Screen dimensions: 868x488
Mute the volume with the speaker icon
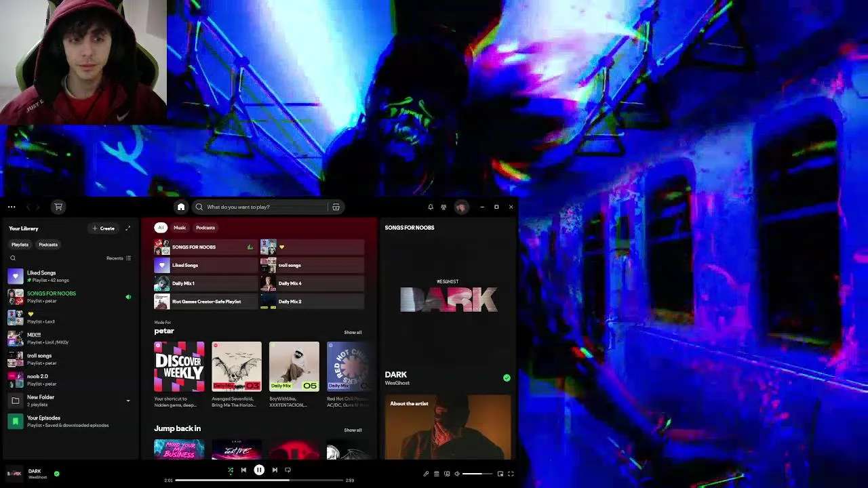click(x=457, y=474)
